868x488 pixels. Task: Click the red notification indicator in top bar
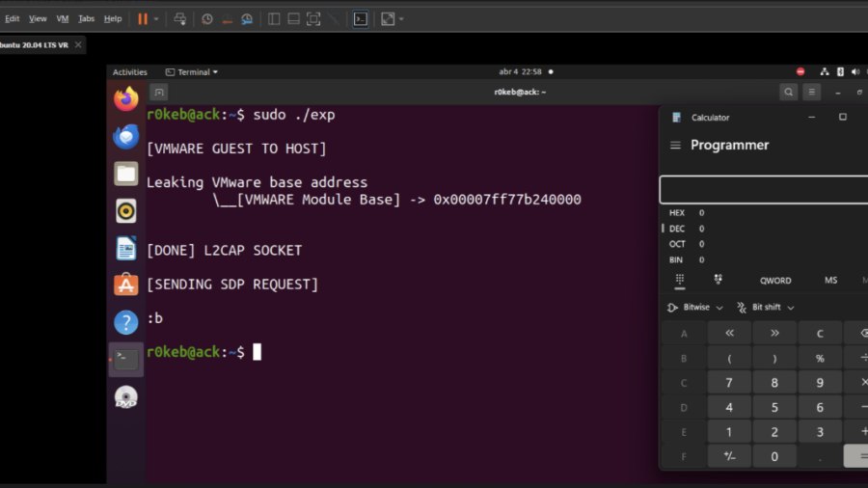coord(800,72)
